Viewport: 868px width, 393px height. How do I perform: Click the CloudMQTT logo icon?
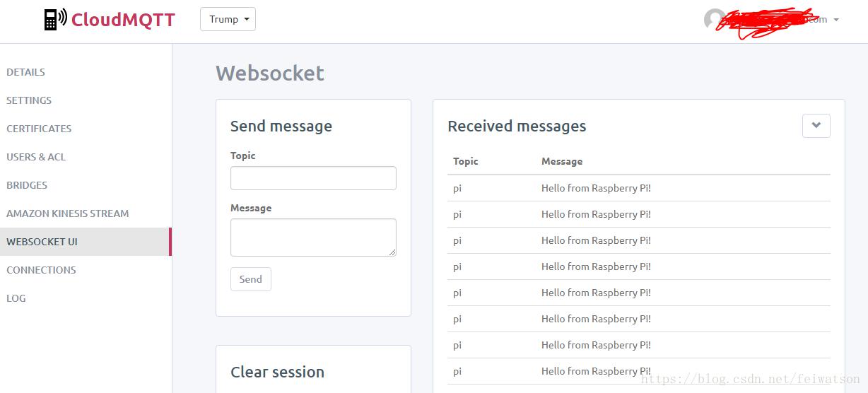click(x=55, y=19)
